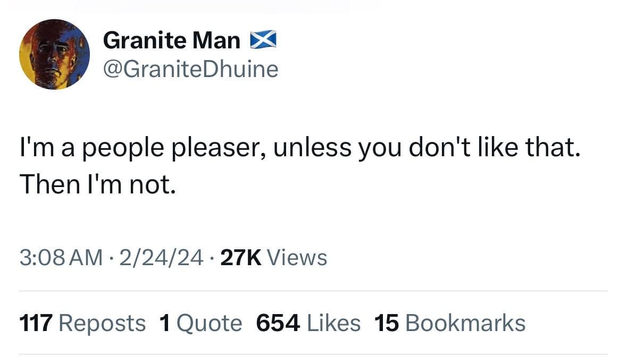627x364 pixels.
Task: Click the 15 bookmark count
Action: click(x=387, y=323)
